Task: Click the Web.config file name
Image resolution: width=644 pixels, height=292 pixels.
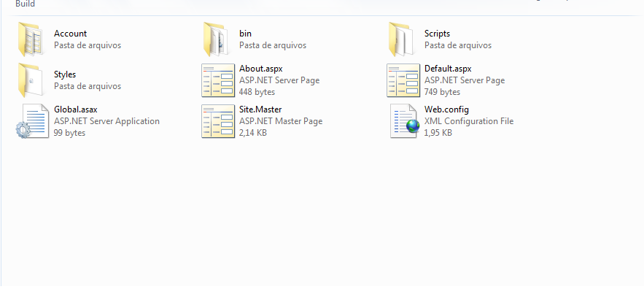Action: point(446,109)
